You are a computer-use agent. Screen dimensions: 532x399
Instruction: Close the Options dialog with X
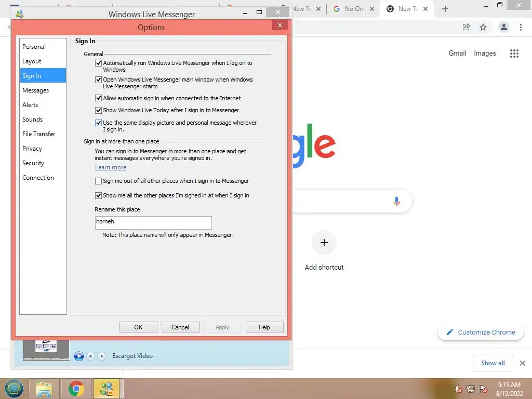coord(280,25)
